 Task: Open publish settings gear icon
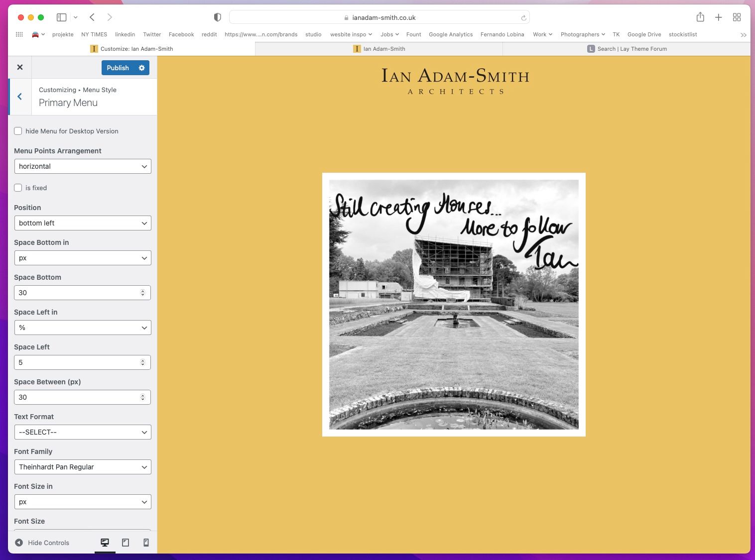142,68
